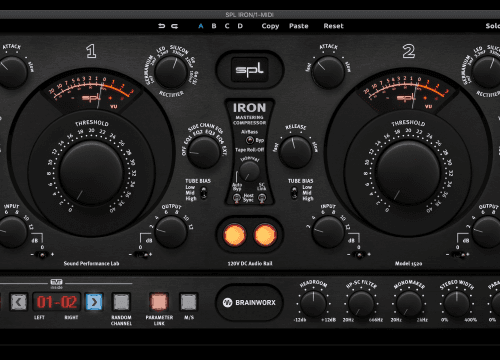
Task: Click the undo arrow in top toolbar
Action: 162,26
